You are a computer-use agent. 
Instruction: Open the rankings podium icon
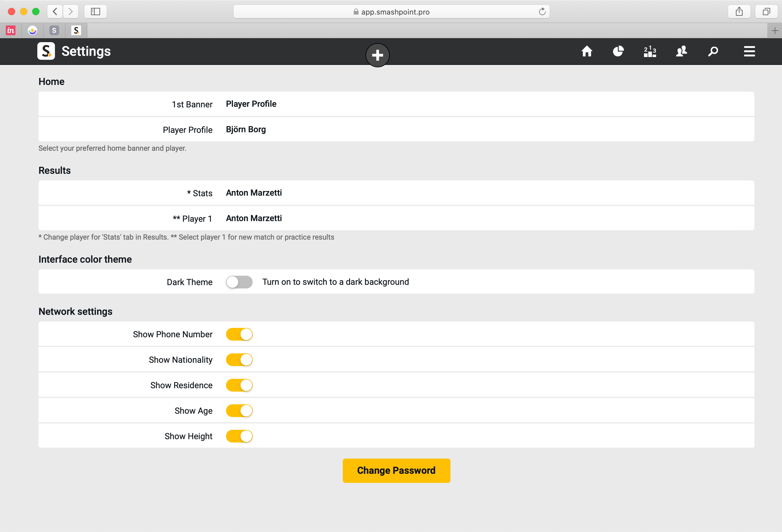(649, 52)
